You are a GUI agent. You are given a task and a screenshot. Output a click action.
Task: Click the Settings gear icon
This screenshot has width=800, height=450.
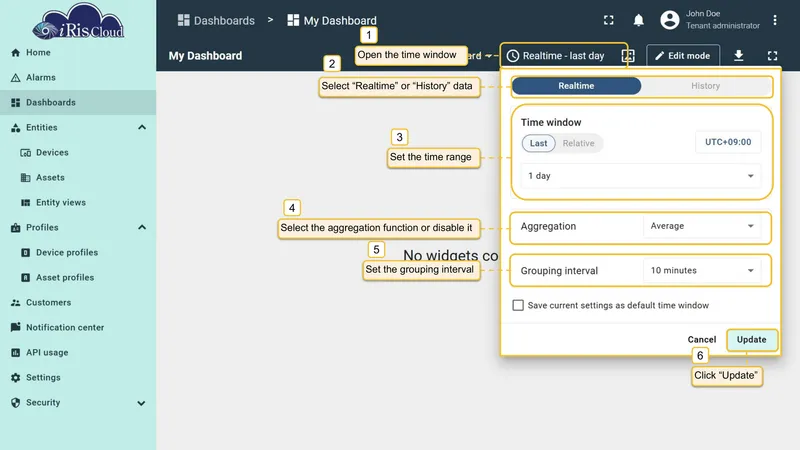(16, 378)
